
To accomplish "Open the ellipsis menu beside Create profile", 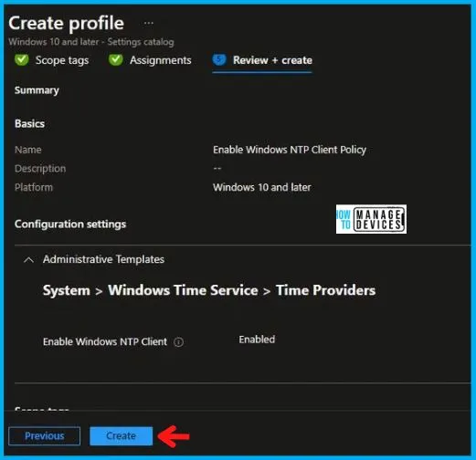I will 149,23.
